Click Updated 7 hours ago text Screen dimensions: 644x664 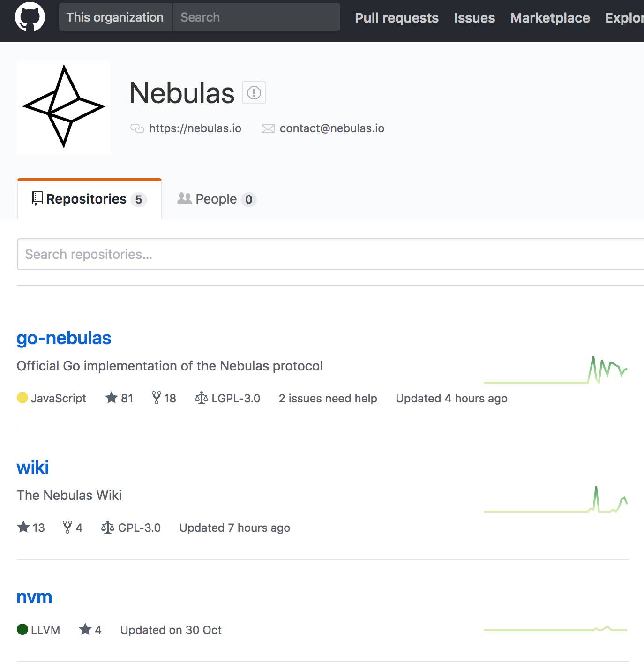tap(235, 528)
